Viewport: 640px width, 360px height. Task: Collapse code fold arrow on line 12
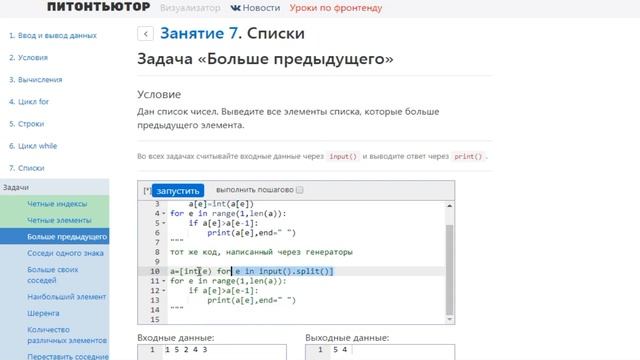[x=164, y=291]
